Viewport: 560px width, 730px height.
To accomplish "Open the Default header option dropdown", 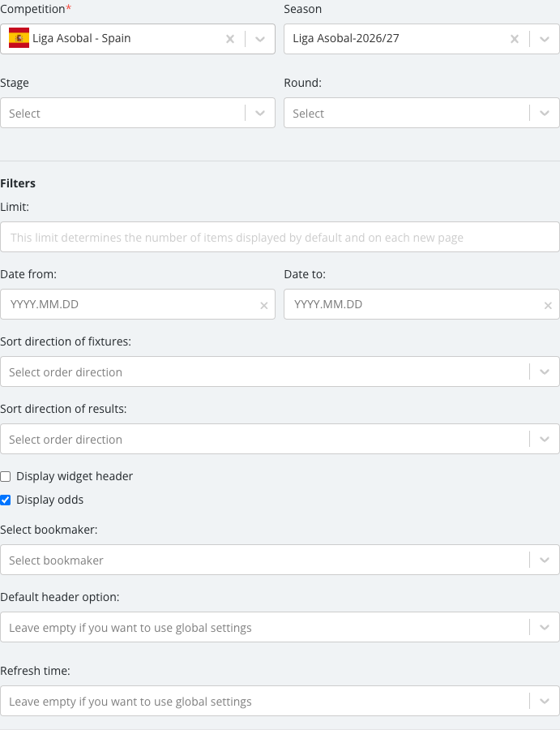I will tap(280, 627).
